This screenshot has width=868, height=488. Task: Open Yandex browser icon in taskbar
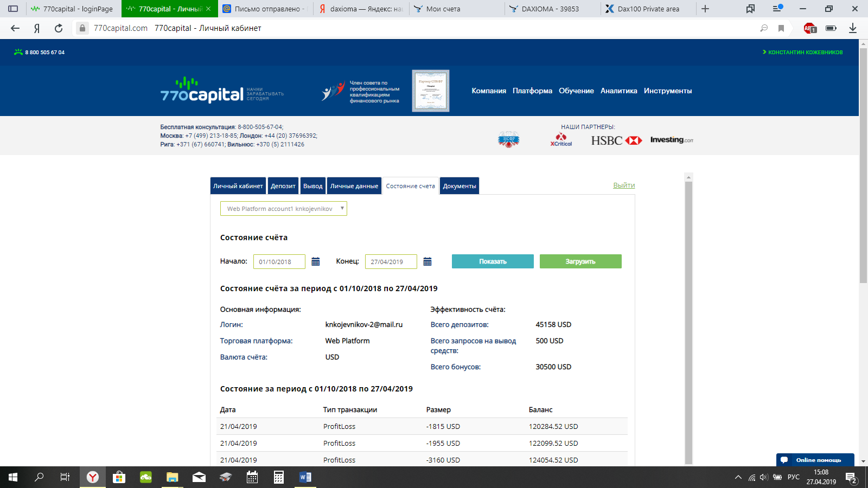point(93,477)
